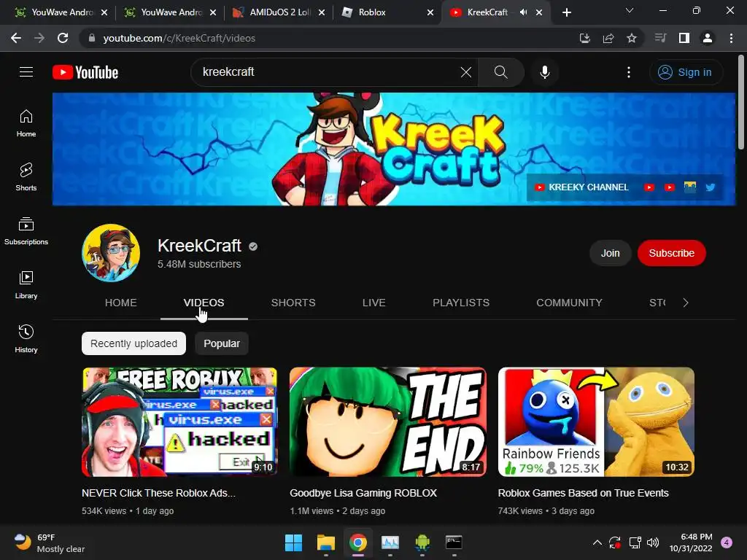Open the Android app in taskbar
The height and width of the screenshot is (560, 747).
[x=422, y=542]
